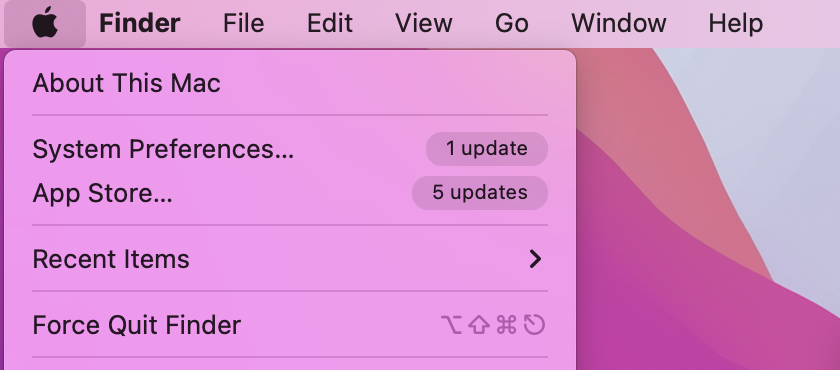Click the 5 updates badge
Viewport: 840px width, 370px height.
pos(479,193)
